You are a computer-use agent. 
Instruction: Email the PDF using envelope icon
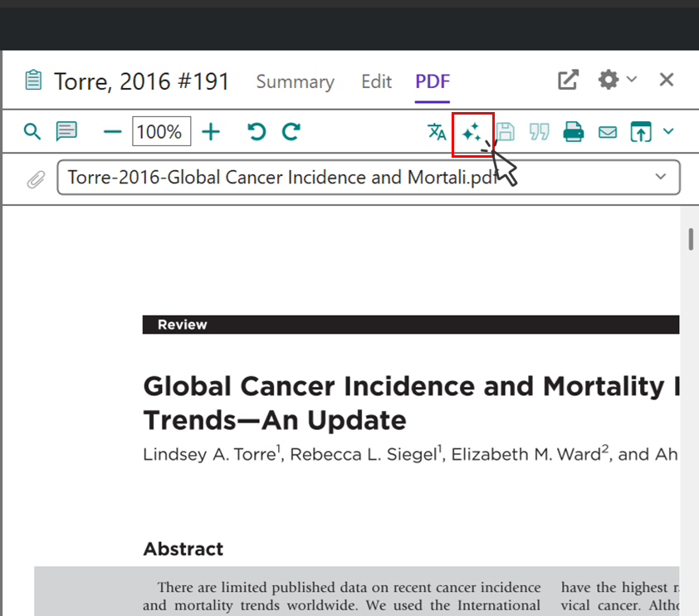[608, 132]
